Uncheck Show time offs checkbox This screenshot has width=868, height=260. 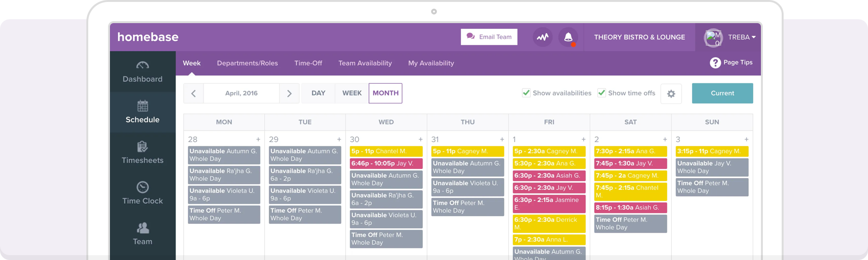pos(601,93)
